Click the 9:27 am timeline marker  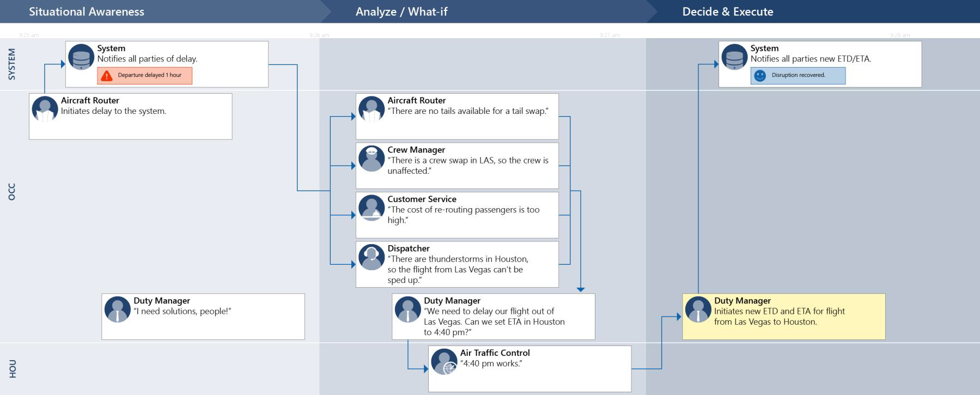pos(610,35)
